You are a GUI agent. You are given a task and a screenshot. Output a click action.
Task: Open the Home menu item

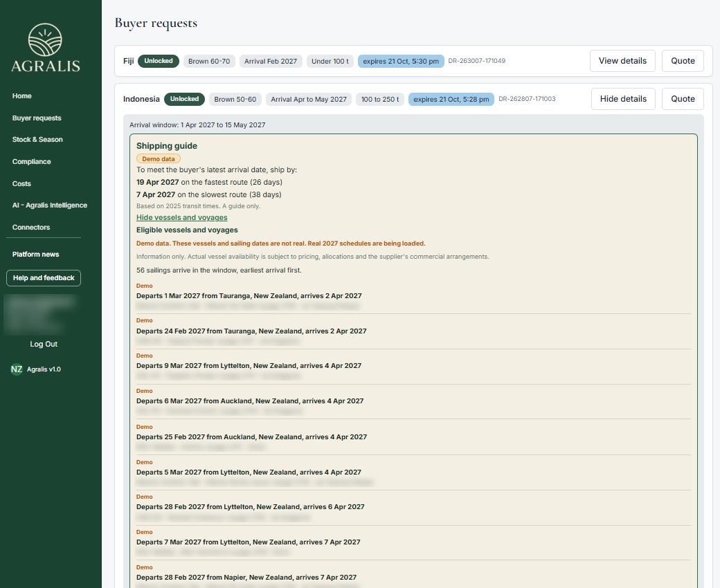pos(21,96)
